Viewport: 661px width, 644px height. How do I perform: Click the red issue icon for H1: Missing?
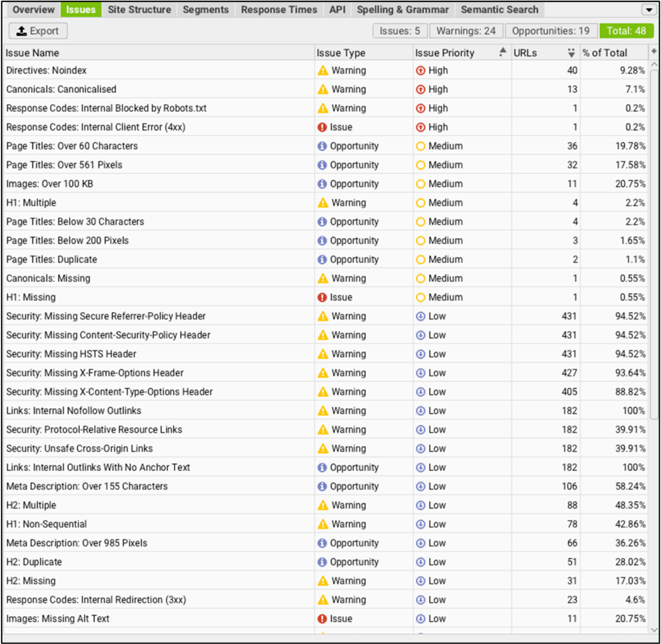point(322,297)
